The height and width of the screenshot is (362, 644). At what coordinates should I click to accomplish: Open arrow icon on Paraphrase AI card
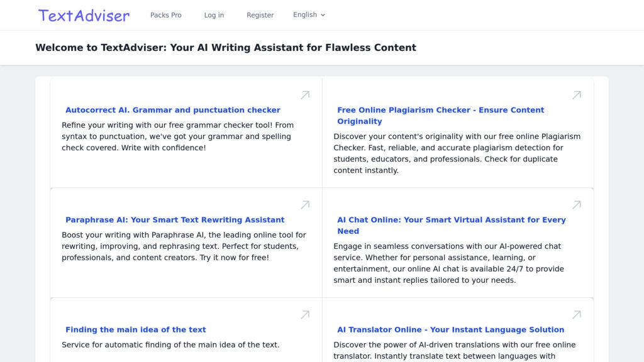305,205
